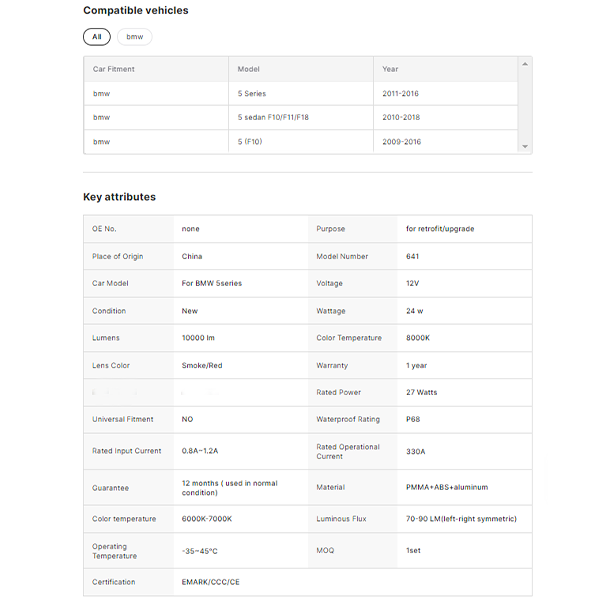Click the Lens Color value Smoke/Red
Viewport: 600px width, 600px height.
[x=202, y=365]
